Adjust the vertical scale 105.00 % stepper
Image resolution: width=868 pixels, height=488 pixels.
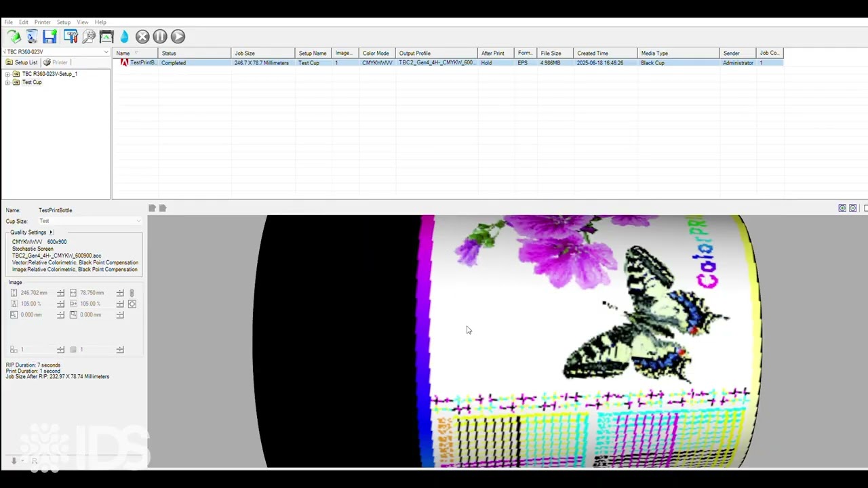point(60,304)
